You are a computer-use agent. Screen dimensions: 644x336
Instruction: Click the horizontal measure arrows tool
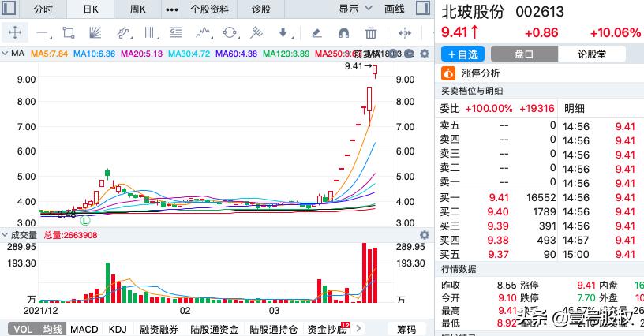[405, 33]
